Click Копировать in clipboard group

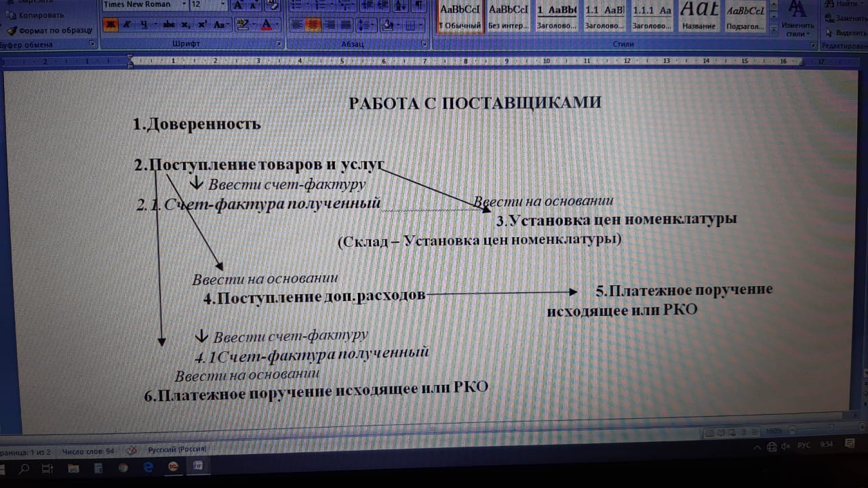point(35,14)
